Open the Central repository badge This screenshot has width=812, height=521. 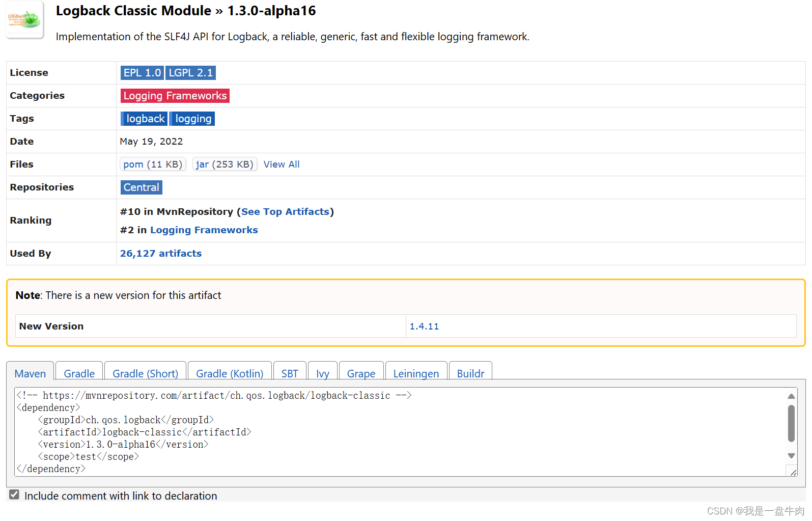142,187
